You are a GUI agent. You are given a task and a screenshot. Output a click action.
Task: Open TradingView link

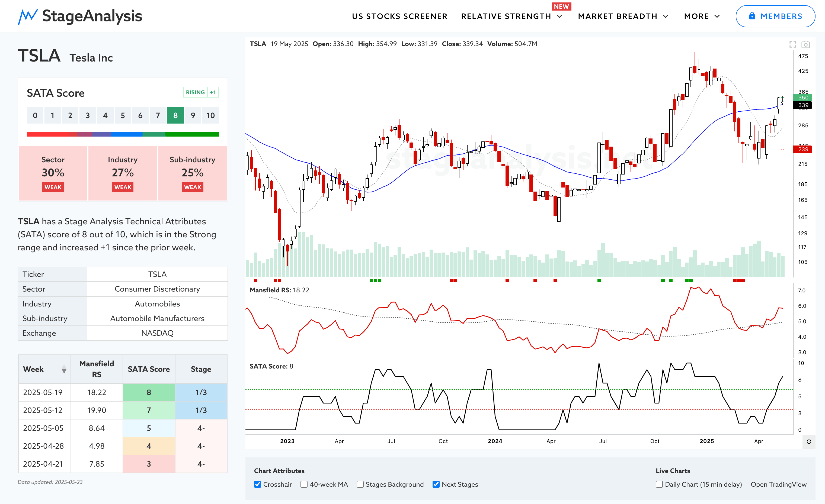pos(778,484)
